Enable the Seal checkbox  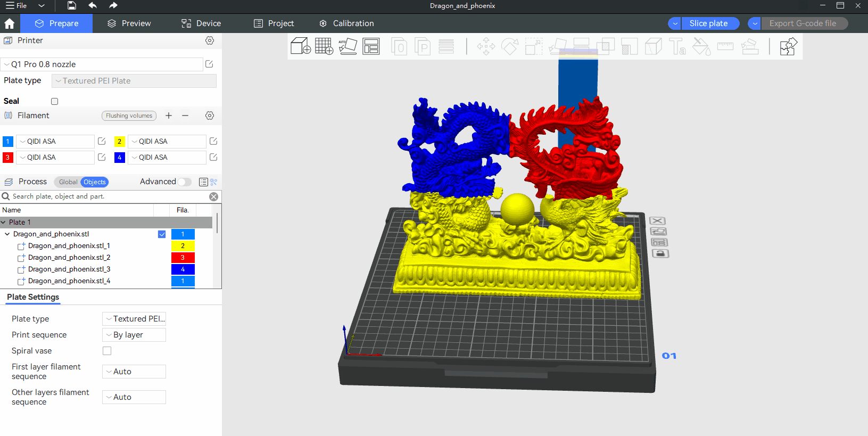(x=54, y=101)
